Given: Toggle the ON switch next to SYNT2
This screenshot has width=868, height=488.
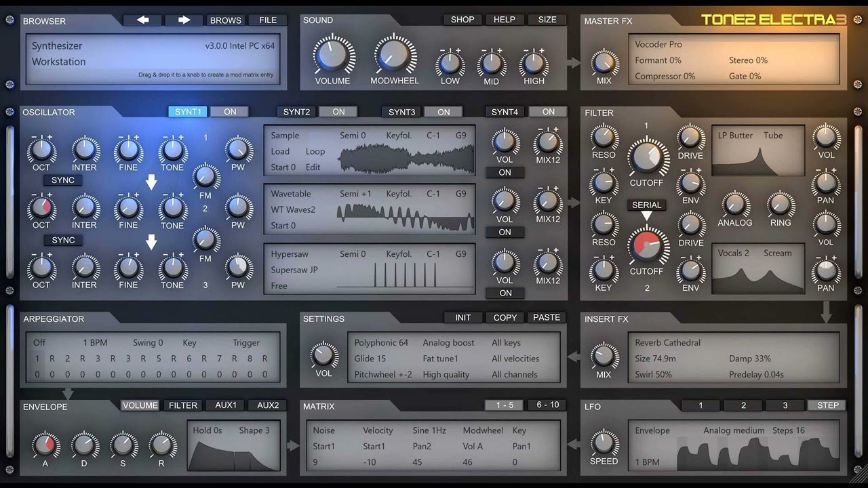Looking at the screenshot, I should tap(338, 112).
